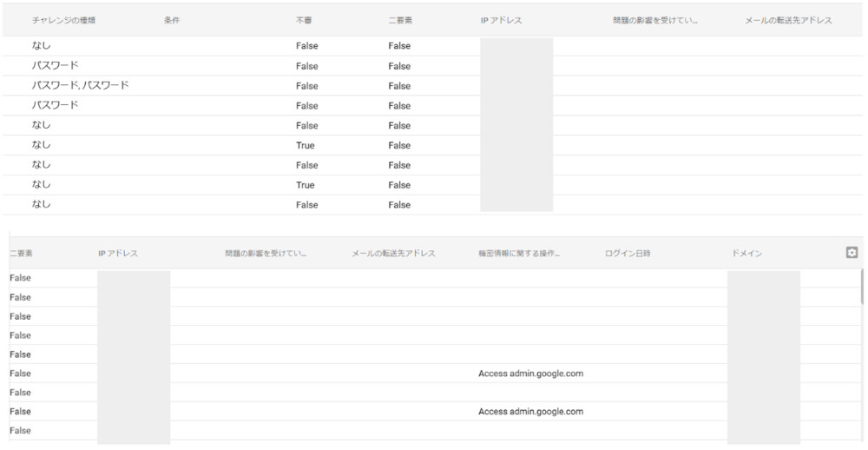Click 二要素 header in upper table
This screenshot has height=450, width=868.
pos(400,20)
